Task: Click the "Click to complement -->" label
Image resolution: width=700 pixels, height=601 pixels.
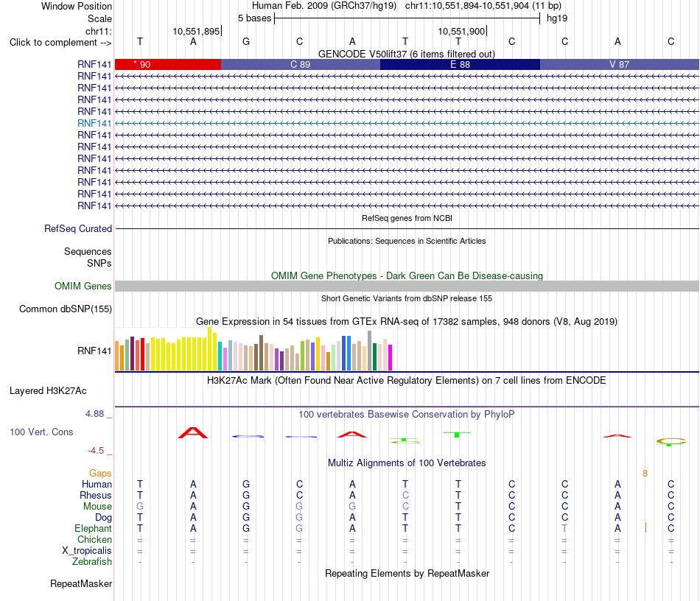Action: (x=60, y=43)
